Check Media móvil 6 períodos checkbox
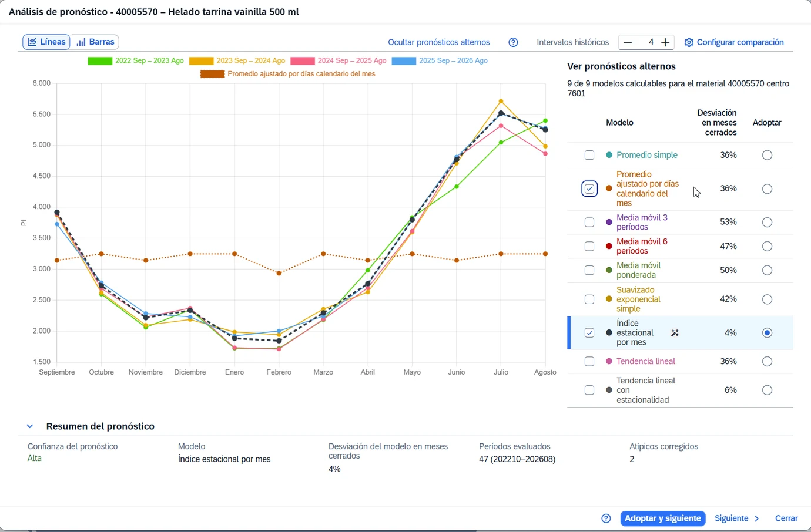Image resolution: width=811 pixels, height=532 pixels. tap(589, 246)
